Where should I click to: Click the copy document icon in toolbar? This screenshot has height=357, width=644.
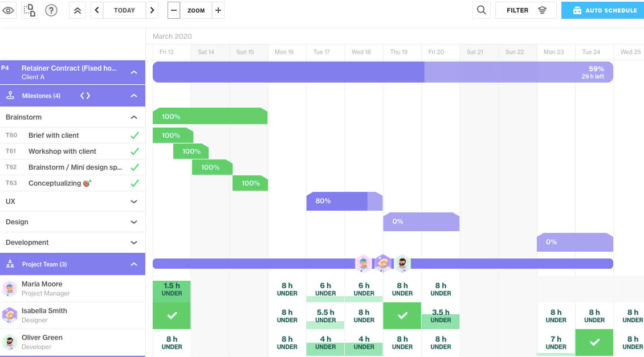pos(30,10)
